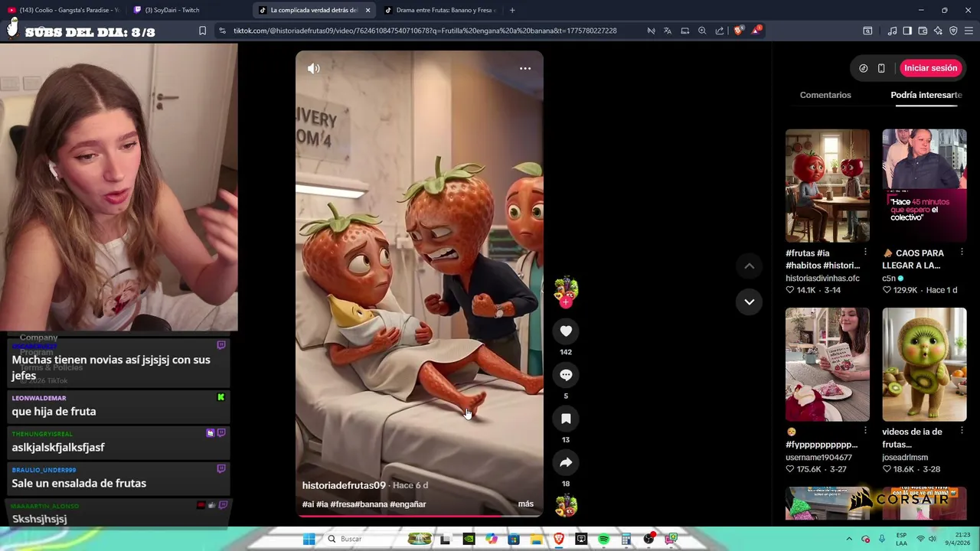Viewport: 980px width, 551px height.
Task: Open Brave VPN shield icon
Action: point(953,31)
